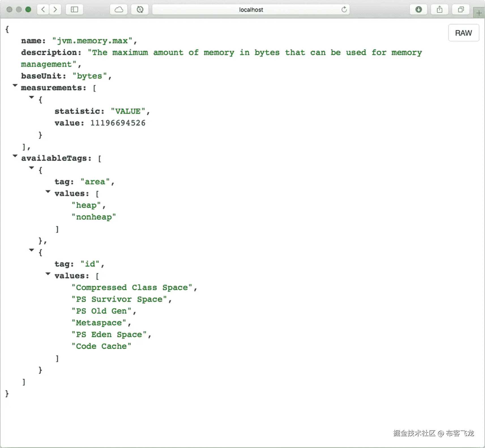Reload the localhost page
Screen dimensions: 485x448
coord(344,9)
